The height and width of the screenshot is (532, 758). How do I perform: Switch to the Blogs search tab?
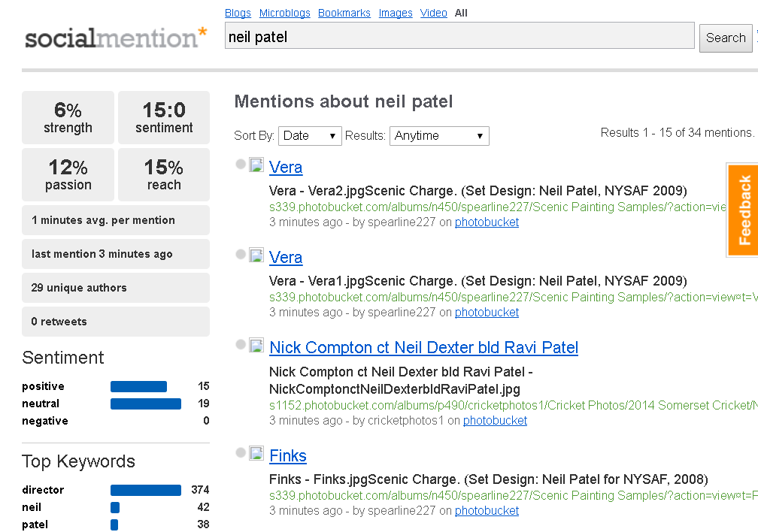click(238, 13)
